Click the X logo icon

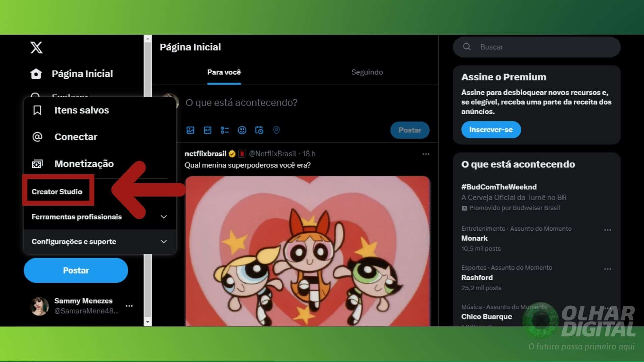coord(36,47)
